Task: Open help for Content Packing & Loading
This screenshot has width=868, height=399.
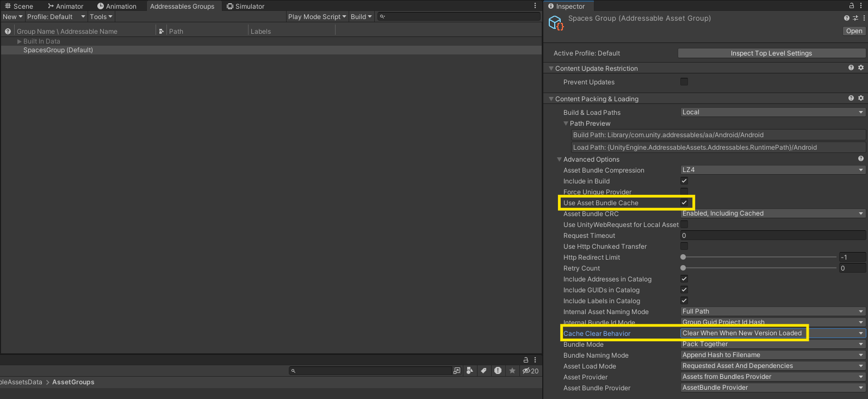Action: 851,99
